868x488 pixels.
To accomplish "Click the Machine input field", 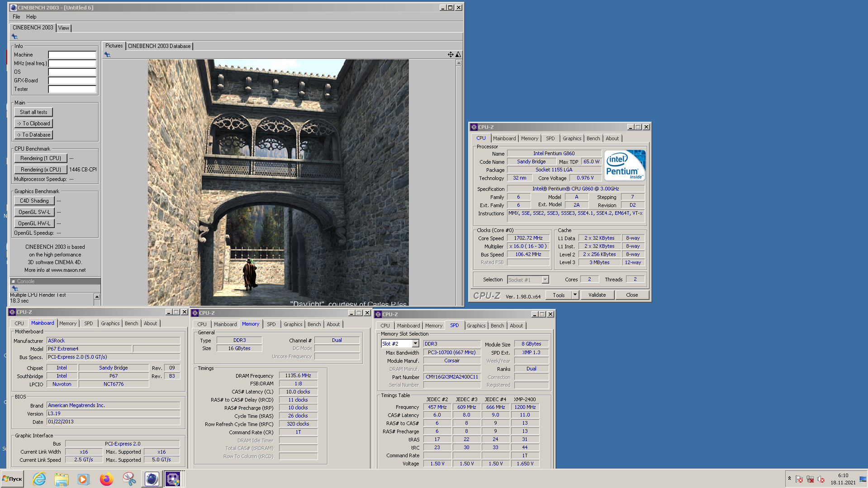I will coord(72,55).
